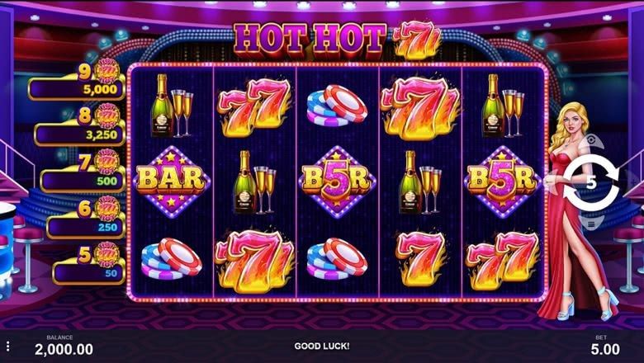Image resolution: width=644 pixels, height=363 pixels.
Task: Open the autoplay icon above spin button
Action: [x=591, y=142]
